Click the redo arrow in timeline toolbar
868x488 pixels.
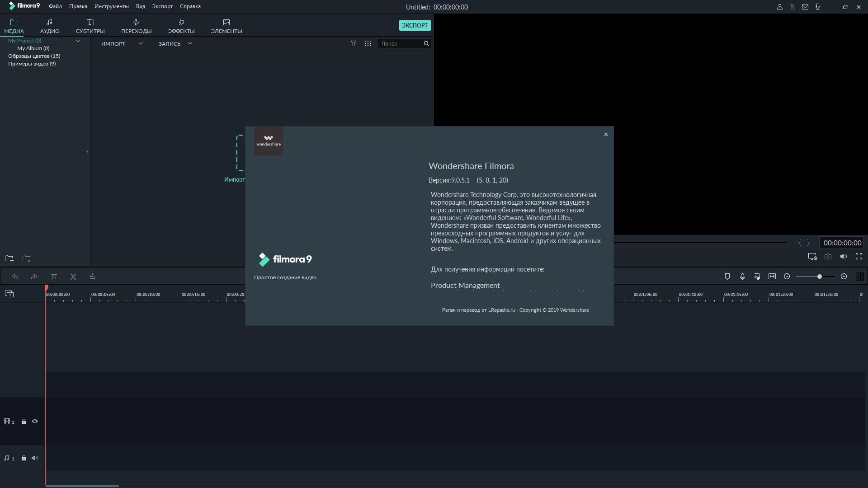point(34,277)
